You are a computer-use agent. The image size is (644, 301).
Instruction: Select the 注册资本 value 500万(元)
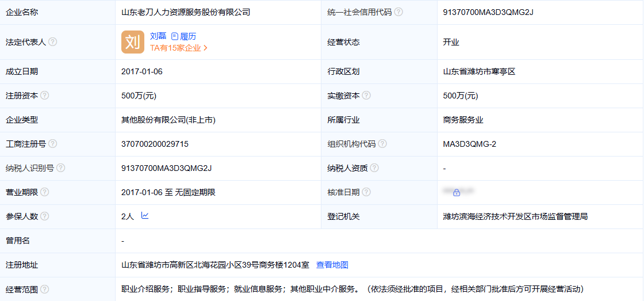139,96
